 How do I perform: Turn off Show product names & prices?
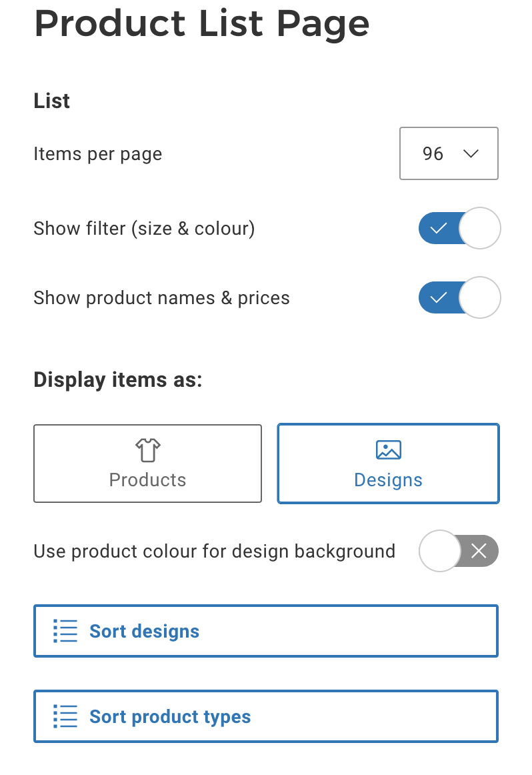click(x=459, y=297)
